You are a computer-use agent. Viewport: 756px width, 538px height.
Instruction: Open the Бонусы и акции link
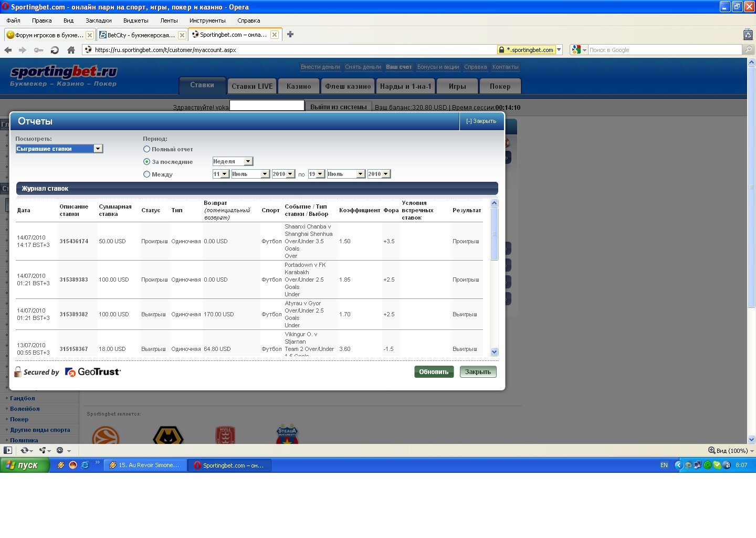pyautogui.click(x=438, y=67)
